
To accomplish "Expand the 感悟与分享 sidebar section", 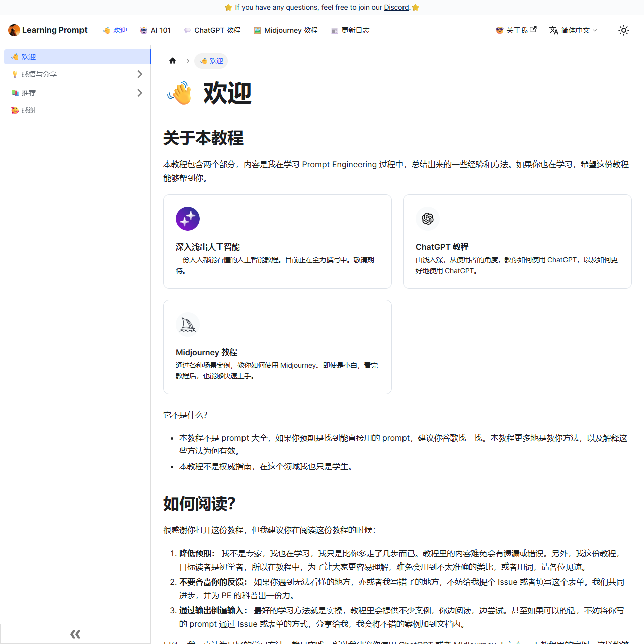I will (x=140, y=74).
